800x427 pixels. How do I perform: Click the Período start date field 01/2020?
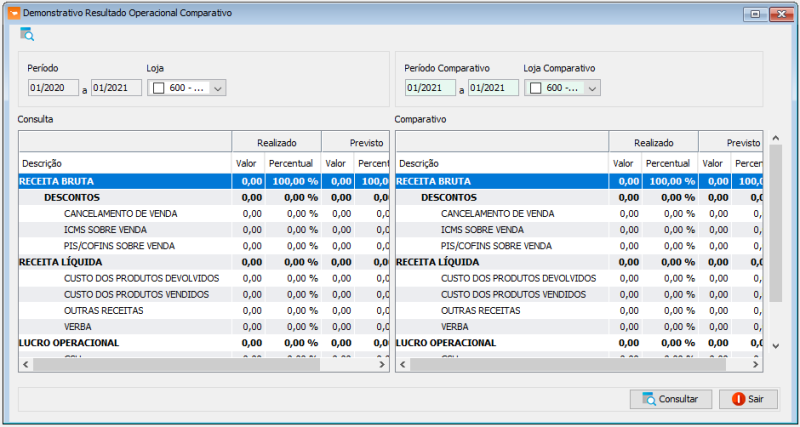pos(54,88)
